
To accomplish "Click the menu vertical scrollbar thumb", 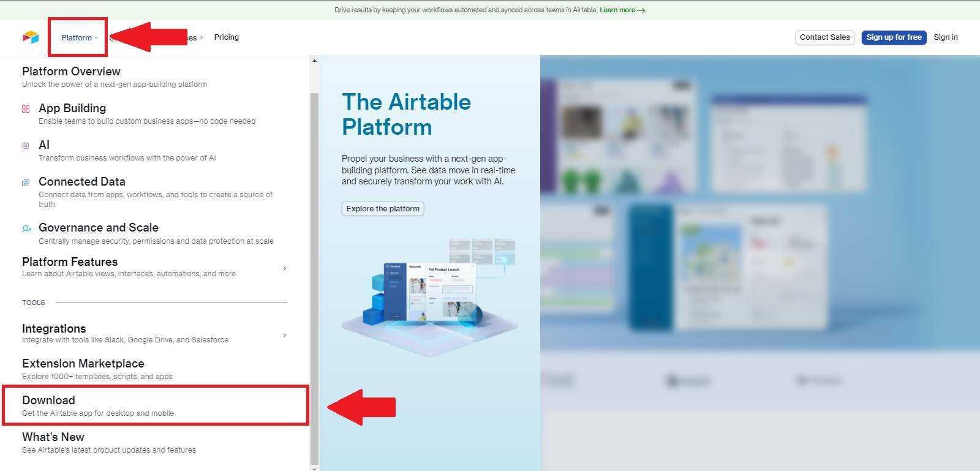I will [x=314, y=279].
